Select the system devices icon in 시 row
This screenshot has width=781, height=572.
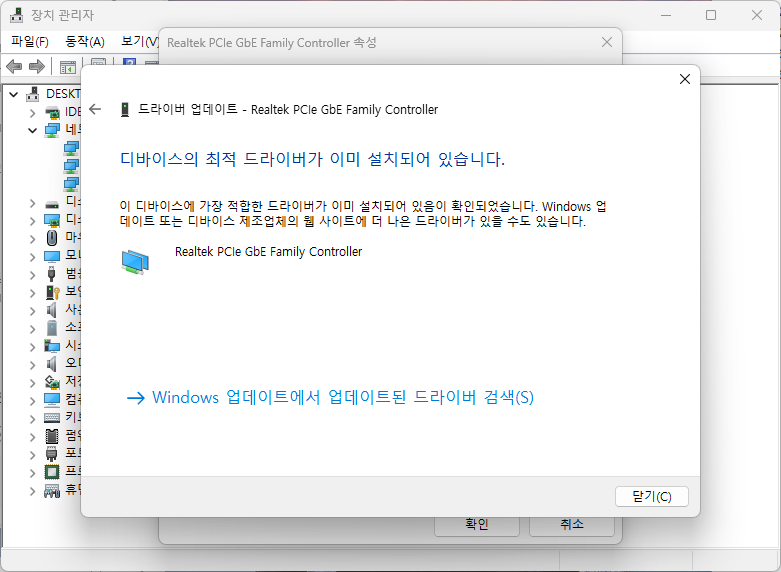point(52,346)
